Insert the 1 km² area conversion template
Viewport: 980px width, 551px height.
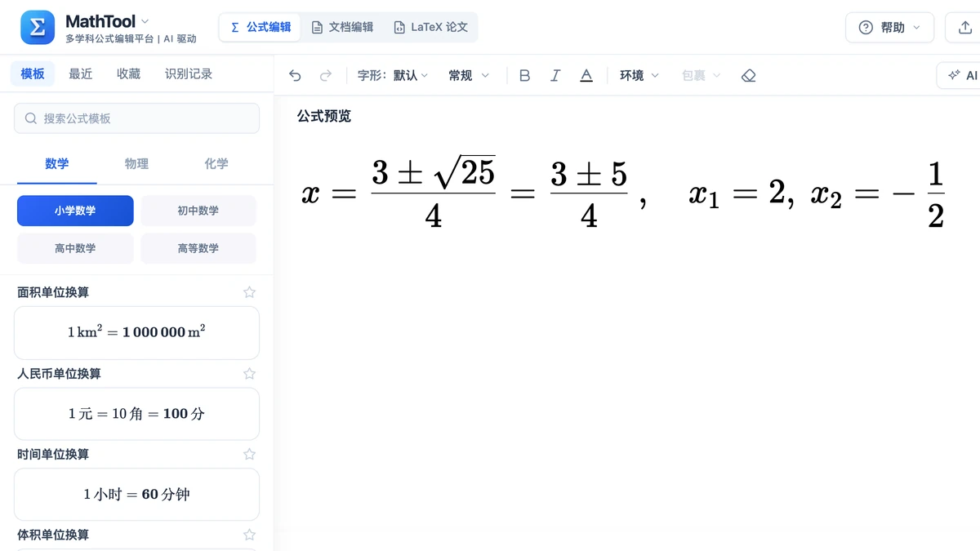tap(136, 333)
